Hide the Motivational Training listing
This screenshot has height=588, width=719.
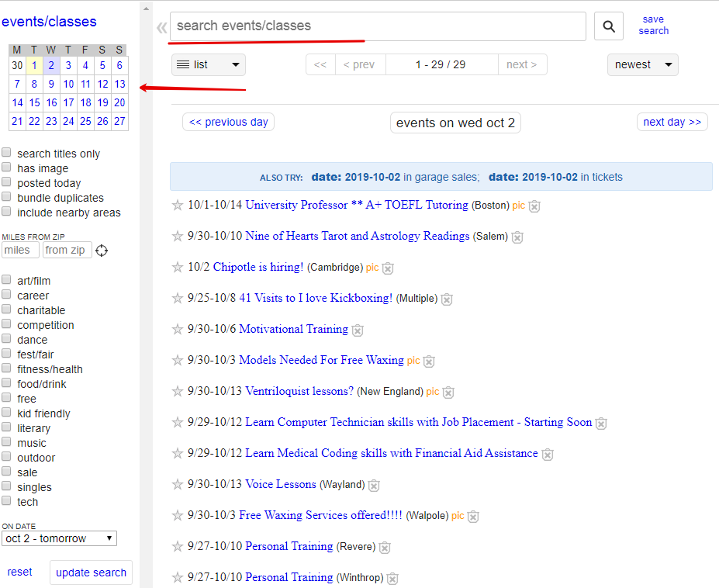click(x=358, y=330)
